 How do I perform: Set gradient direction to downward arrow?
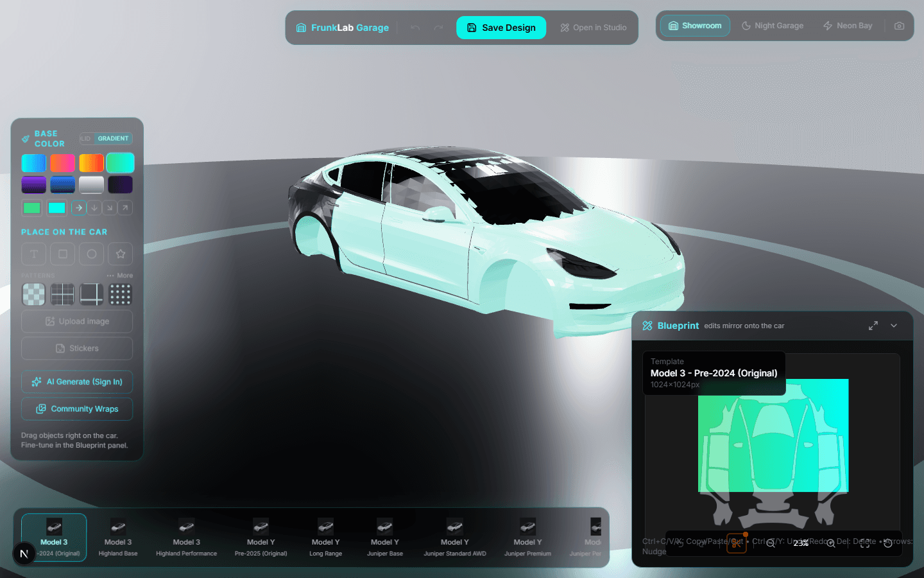pyautogui.click(x=94, y=207)
